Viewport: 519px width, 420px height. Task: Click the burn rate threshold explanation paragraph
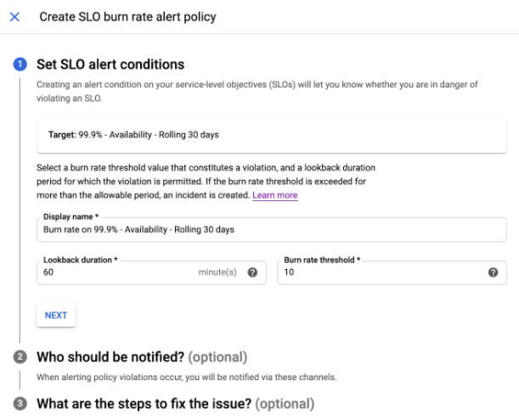(x=209, y=182)
